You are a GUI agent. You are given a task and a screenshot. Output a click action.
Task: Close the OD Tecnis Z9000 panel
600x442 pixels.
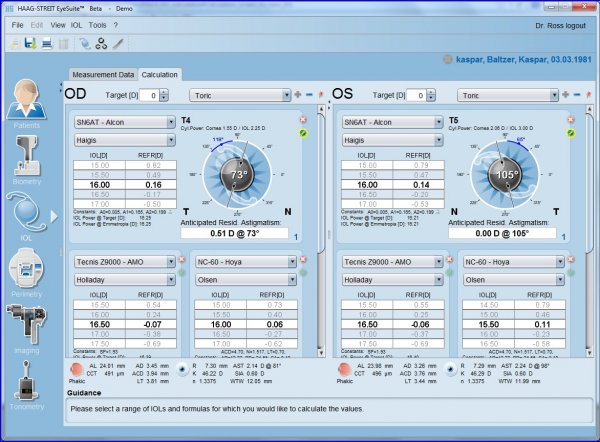point(182,259)
